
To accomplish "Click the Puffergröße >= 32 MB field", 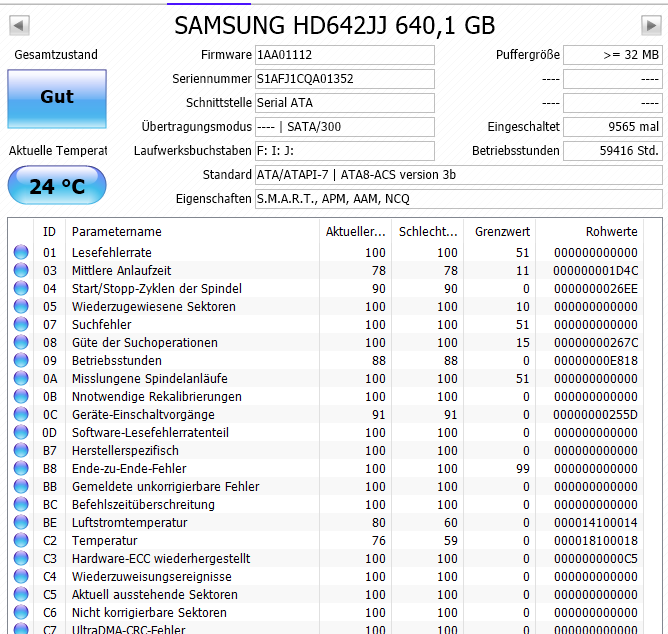I will [x=613, y=55].
